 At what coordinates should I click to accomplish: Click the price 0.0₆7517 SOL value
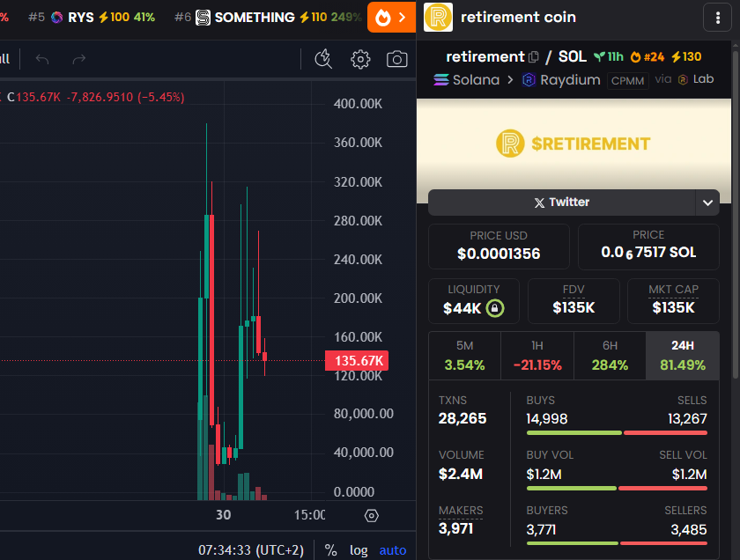click(x=648, y=253)
